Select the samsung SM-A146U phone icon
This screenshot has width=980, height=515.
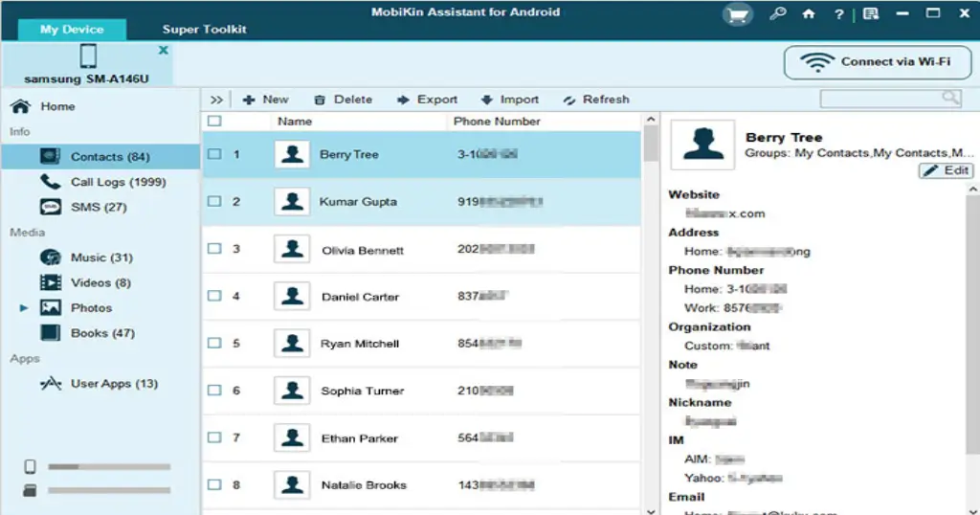[88, 56]
